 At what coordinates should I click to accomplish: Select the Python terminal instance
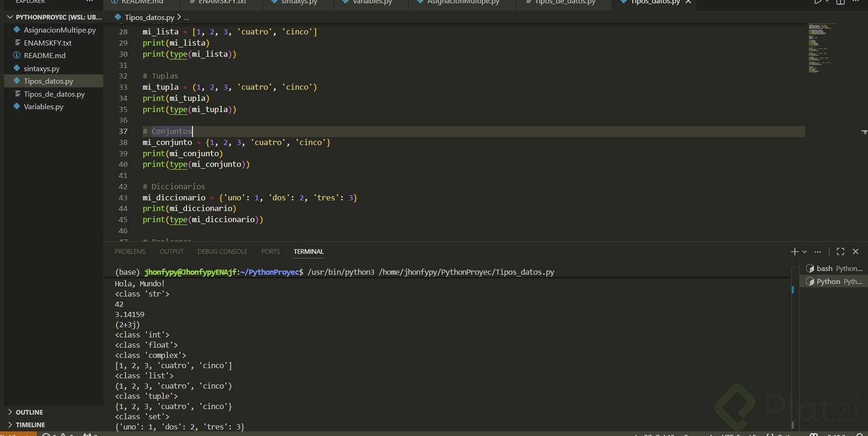click(834, 282)
